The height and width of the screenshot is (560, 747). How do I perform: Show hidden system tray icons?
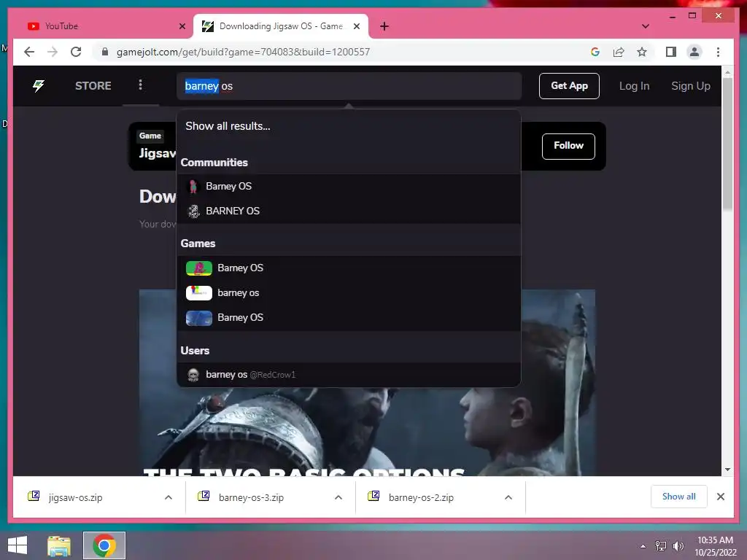(x=643, y=546)
